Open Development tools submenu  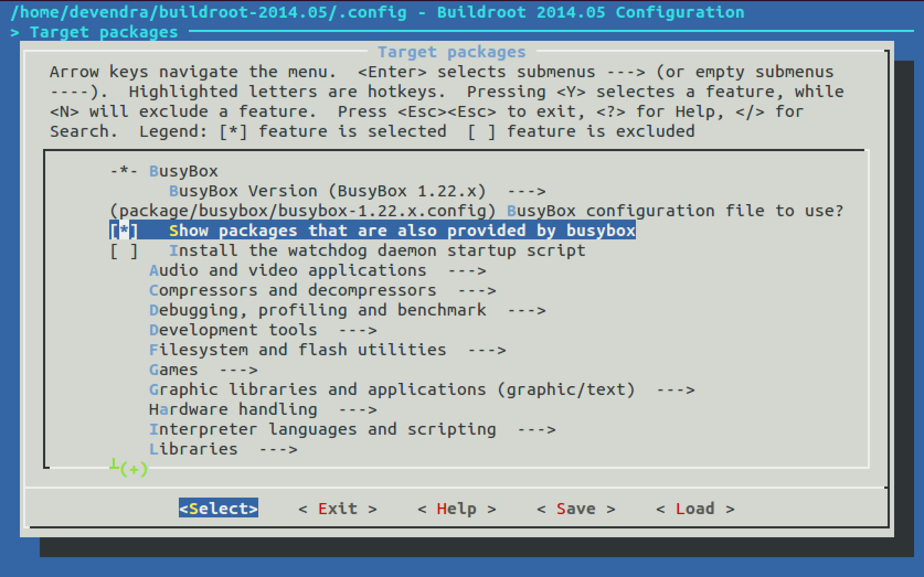pyautogui.click(x=263, y=330)
